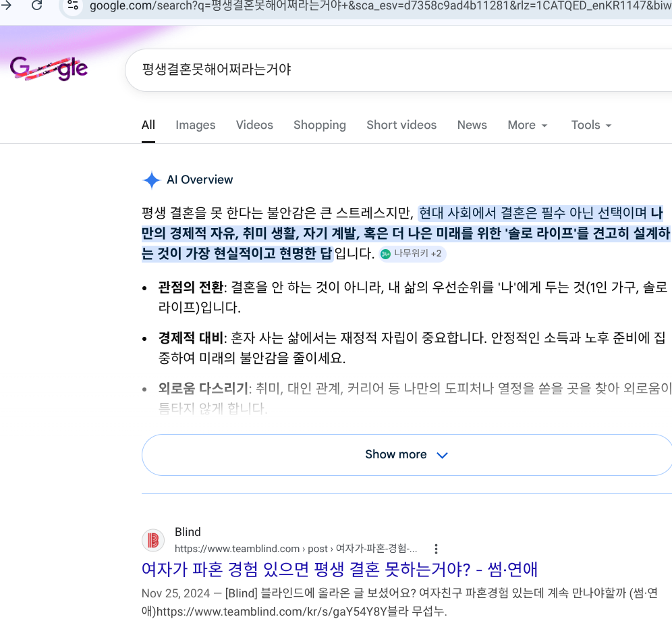Open more options for Blind result
Screen dimensions: 672x621
(436, 549)
